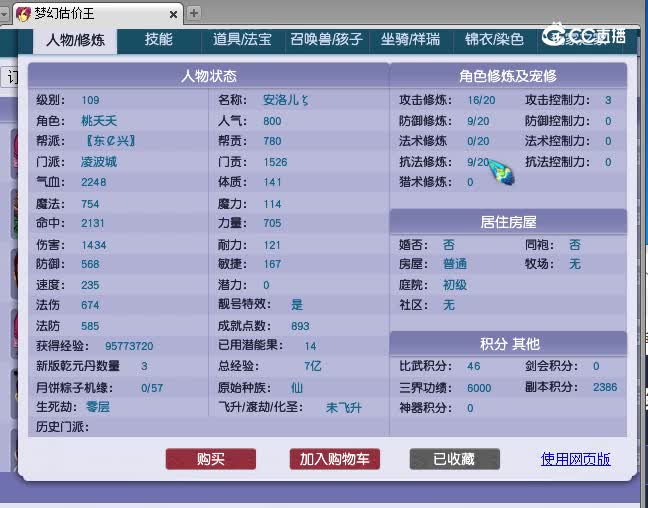Click the 梦幻估价王 tab favicon
The height and width of the screenshot is (508, 648).
[23, 14]
